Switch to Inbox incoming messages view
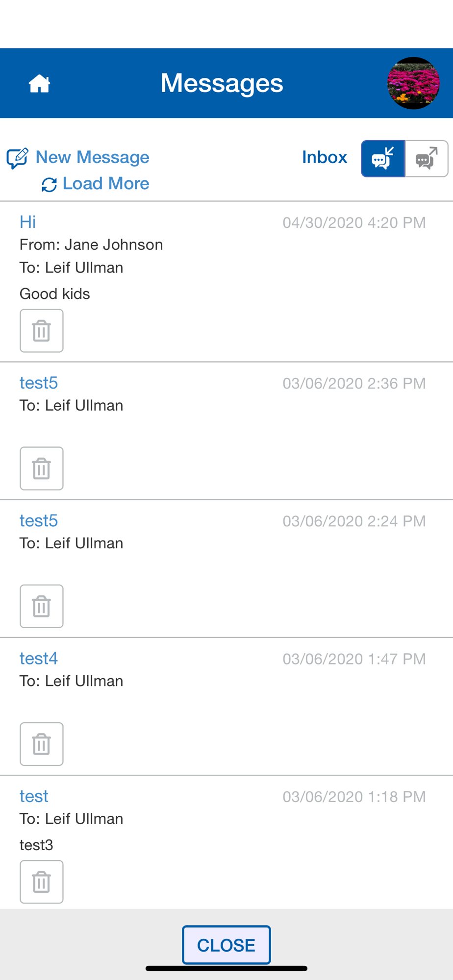 point(383,159)
